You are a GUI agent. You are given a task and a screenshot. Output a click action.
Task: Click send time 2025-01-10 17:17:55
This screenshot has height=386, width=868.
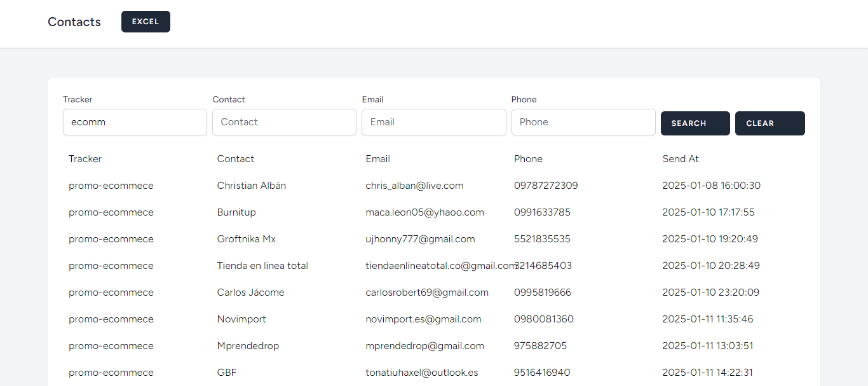(709, 212)
